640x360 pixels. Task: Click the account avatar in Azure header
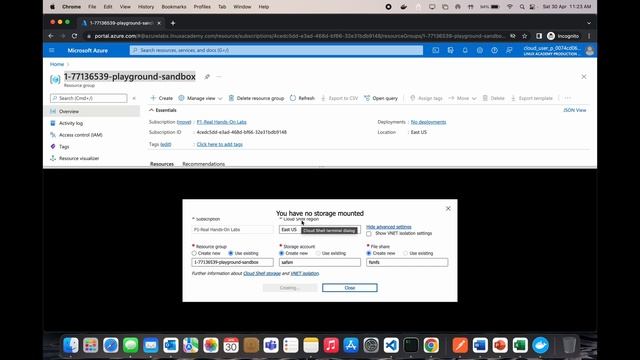point(589,51)
